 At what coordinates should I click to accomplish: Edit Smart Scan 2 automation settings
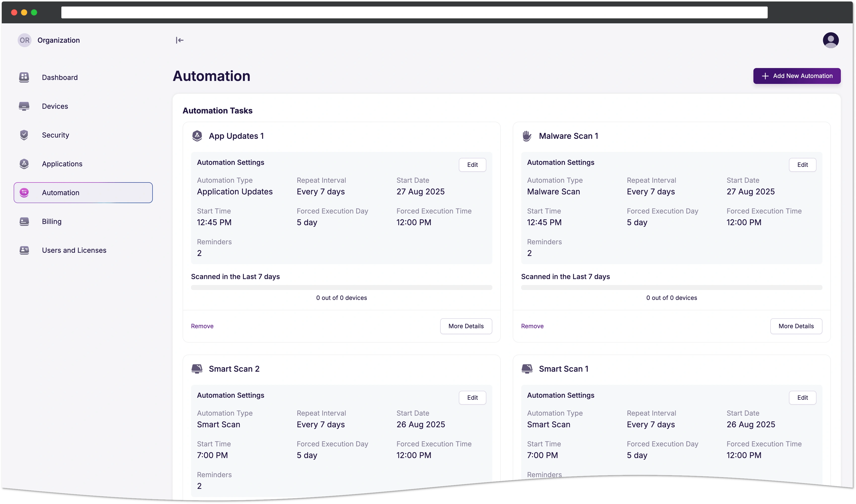pyautogui.click(x=472, y=398)
